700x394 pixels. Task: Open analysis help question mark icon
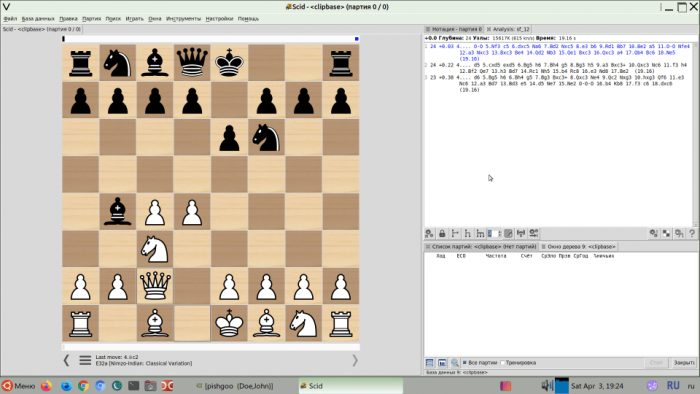click(692, 233)
